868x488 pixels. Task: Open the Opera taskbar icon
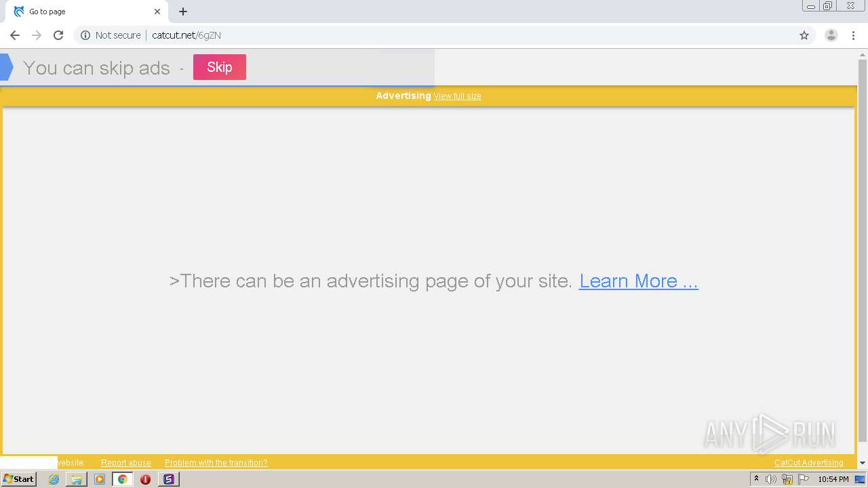tap(145, 479)
